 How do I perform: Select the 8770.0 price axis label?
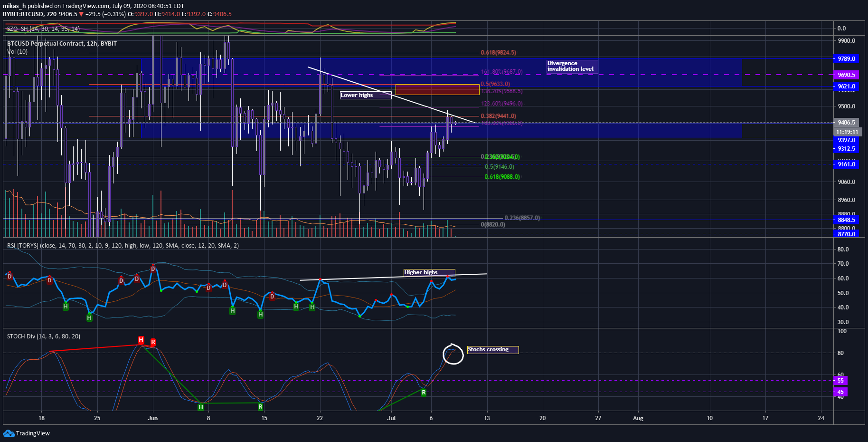[x=846, y=234]
